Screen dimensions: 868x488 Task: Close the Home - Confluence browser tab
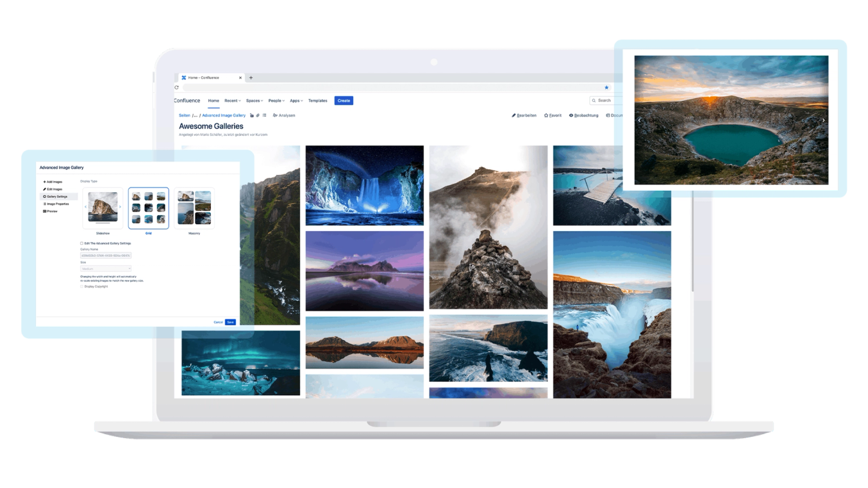tap(240, 77)
